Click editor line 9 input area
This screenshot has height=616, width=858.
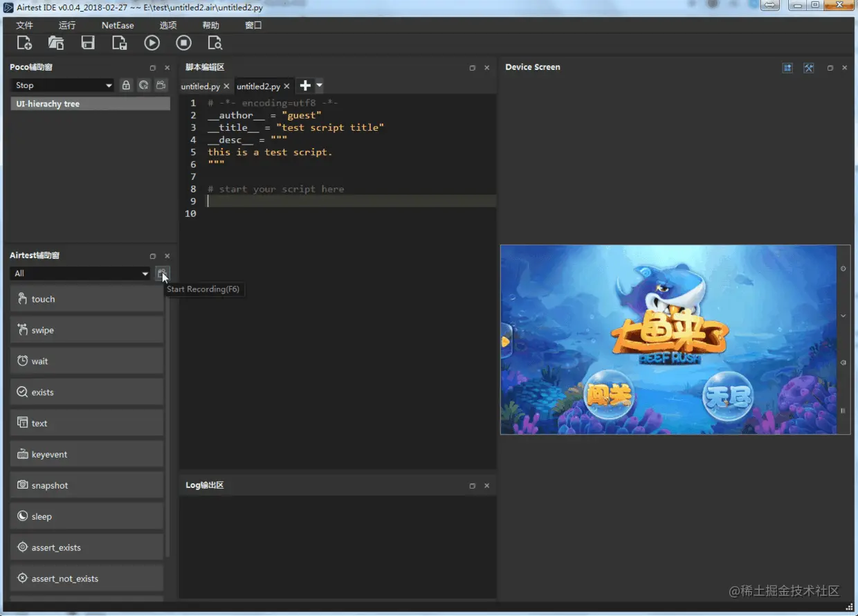(351, 201)
